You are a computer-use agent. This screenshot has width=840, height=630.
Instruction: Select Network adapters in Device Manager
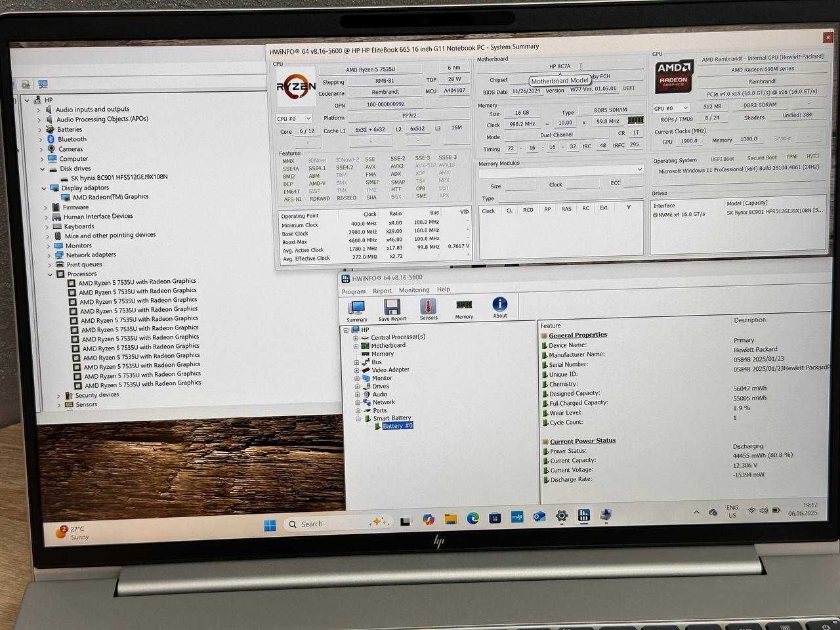[91, 255]
